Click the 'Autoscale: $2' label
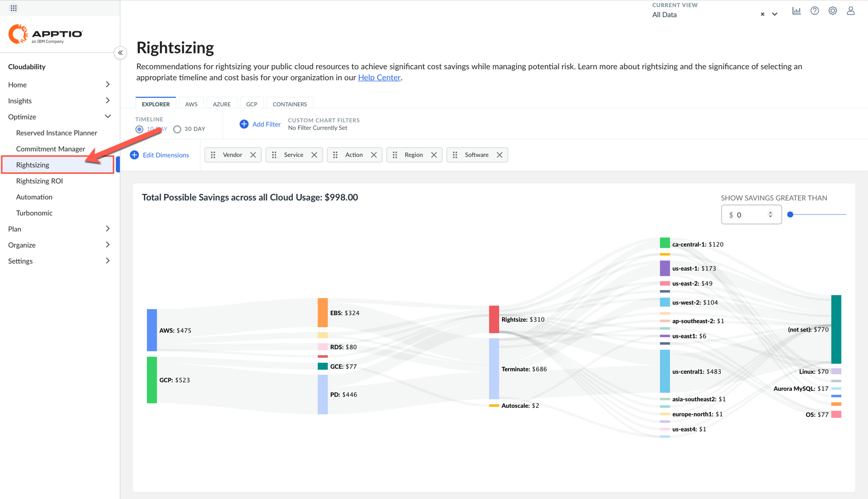Screen dimensions: 868x499 (520, 406)
